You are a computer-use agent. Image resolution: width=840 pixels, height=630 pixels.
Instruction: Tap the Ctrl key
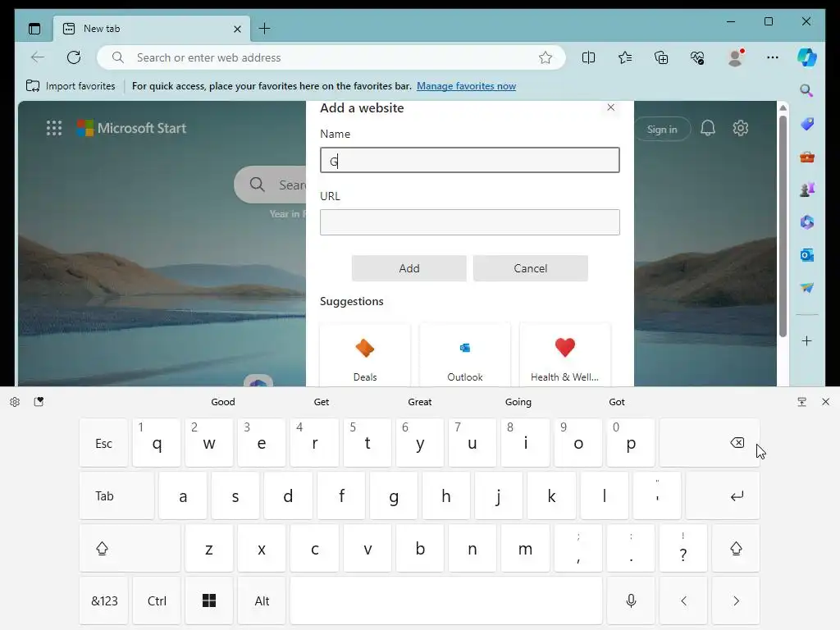pos(157,600)
